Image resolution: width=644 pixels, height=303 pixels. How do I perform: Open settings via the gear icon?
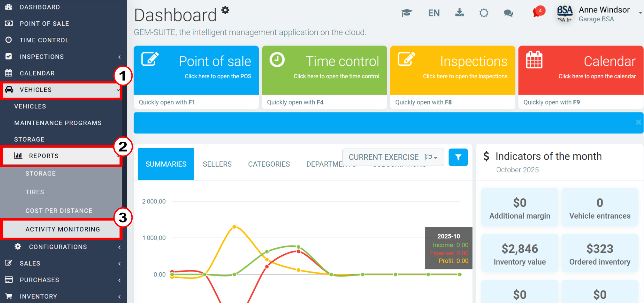click(x=483, y=13)
